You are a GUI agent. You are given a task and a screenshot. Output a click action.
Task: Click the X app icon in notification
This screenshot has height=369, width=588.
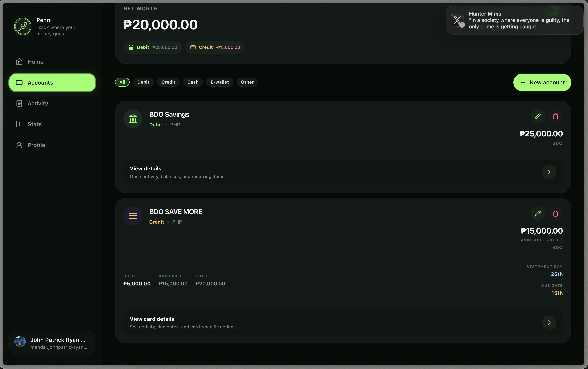click(457, 20)
